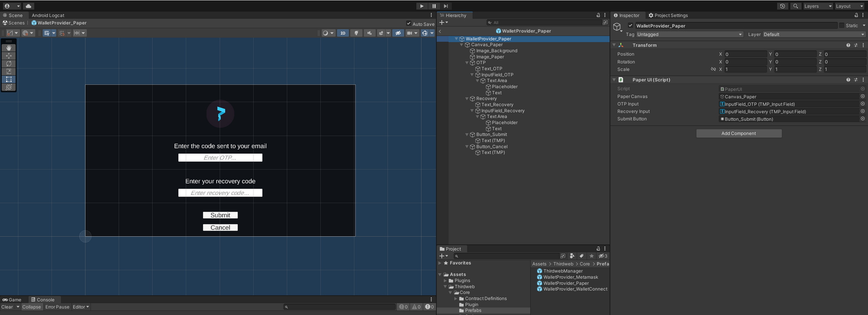The height and width of the screenshot is (315, 868).
Task: Toggle the Auto Save checkbox
Action: [408, 24]
